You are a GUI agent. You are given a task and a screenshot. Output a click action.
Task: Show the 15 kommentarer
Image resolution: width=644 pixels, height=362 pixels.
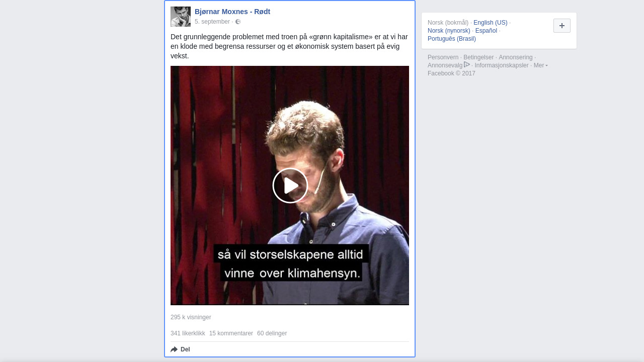coord(231,333)
